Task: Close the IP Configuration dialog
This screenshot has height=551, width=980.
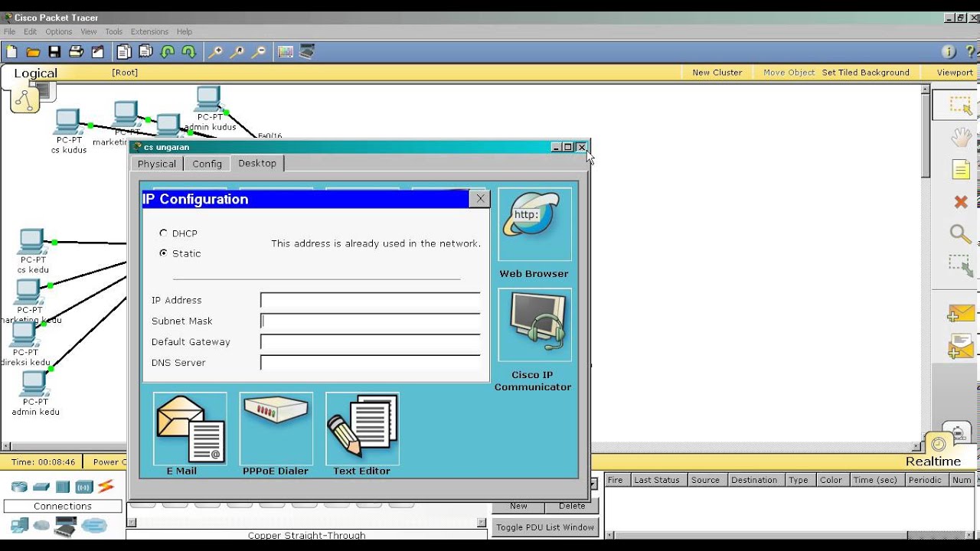Action: 480,199
